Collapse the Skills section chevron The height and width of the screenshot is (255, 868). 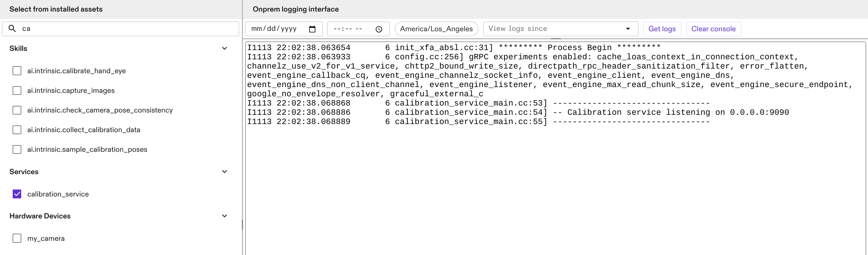pyautogui.click(x=225, y=49)
